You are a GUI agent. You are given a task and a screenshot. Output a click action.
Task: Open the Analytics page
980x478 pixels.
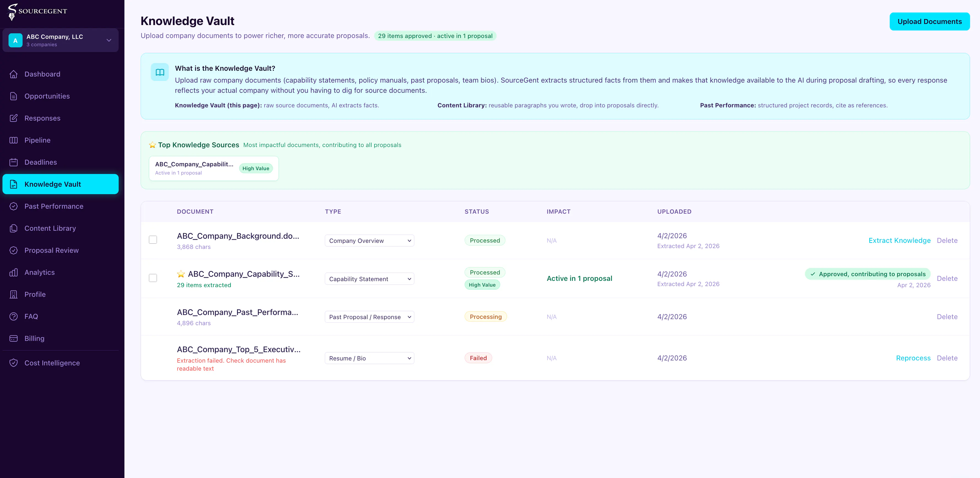coord(61,273)
